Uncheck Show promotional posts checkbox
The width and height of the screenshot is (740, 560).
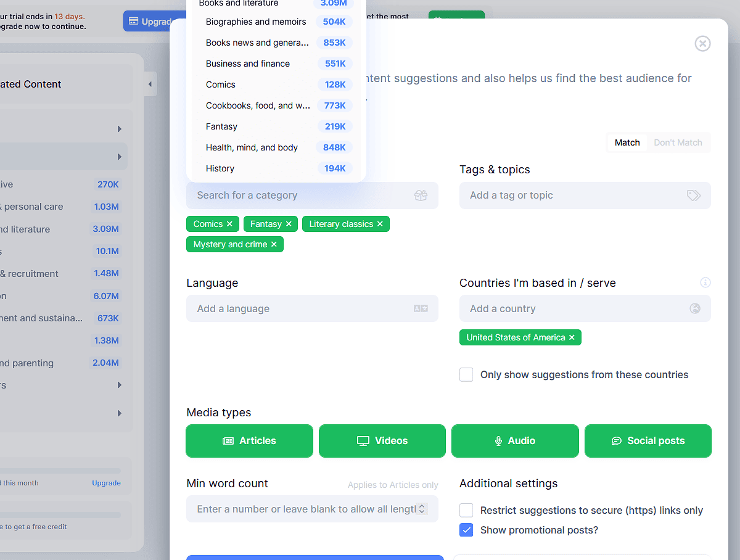pos(466,530)
